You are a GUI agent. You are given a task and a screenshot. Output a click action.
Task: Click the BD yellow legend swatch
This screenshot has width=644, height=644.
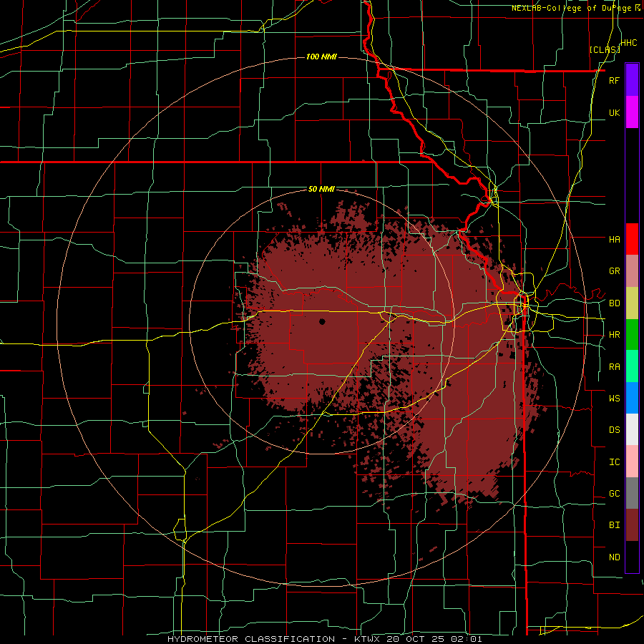632,303
